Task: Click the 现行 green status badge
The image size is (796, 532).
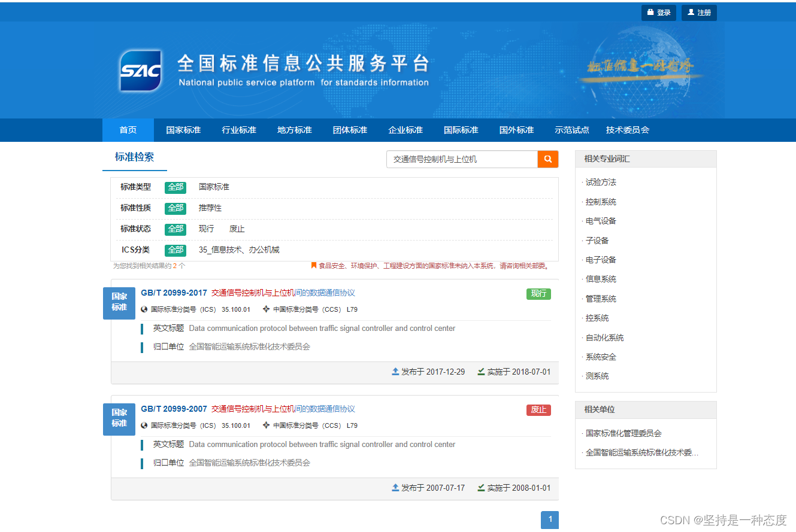Action: [x=538, y=294]
